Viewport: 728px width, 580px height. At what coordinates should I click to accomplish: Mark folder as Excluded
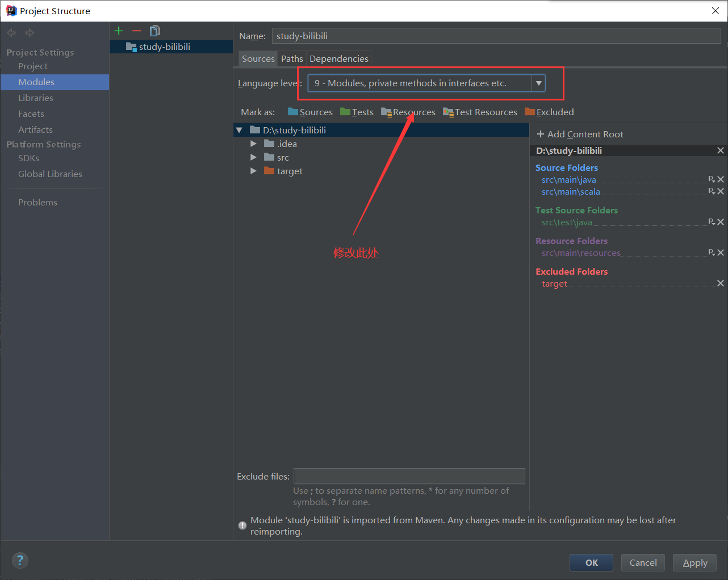point(550,112)
